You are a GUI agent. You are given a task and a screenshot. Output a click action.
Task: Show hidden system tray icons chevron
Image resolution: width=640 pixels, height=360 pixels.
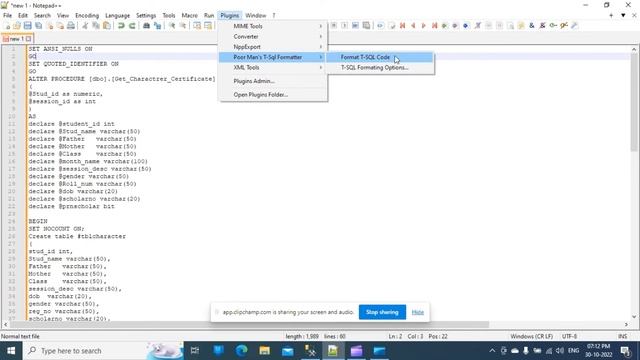[492, 351]
